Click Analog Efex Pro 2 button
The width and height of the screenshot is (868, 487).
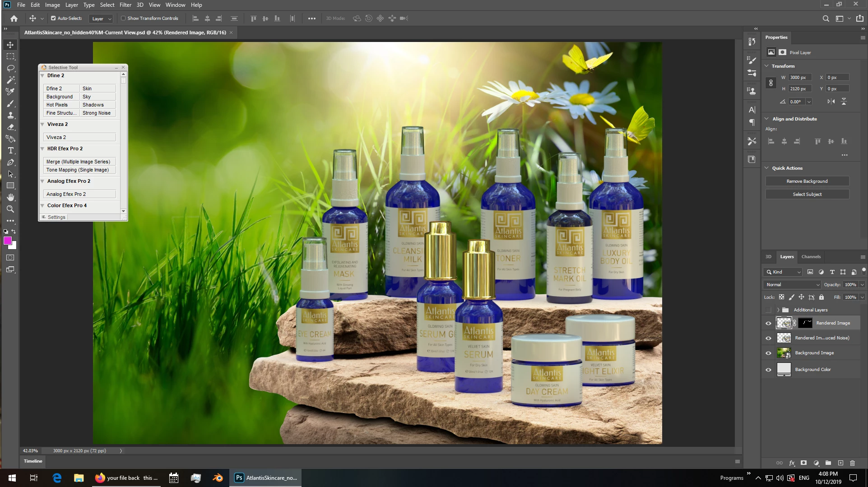79,194
